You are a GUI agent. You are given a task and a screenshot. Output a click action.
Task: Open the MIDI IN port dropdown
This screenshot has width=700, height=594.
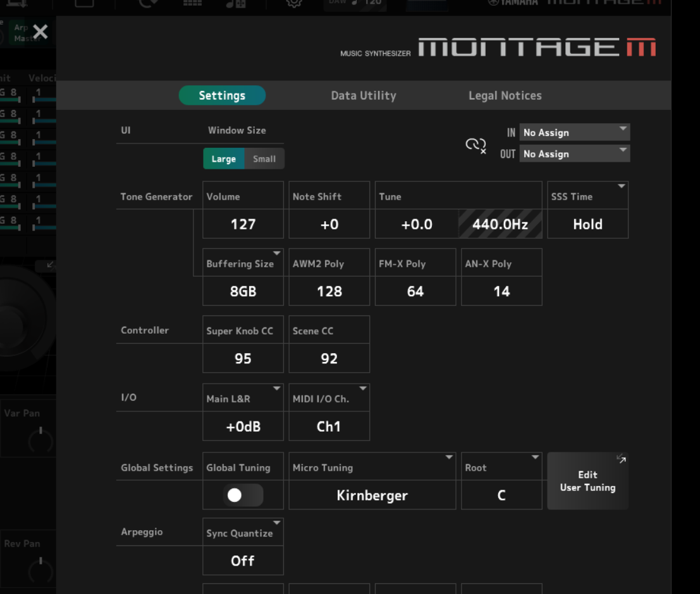[x=574, y=133]
